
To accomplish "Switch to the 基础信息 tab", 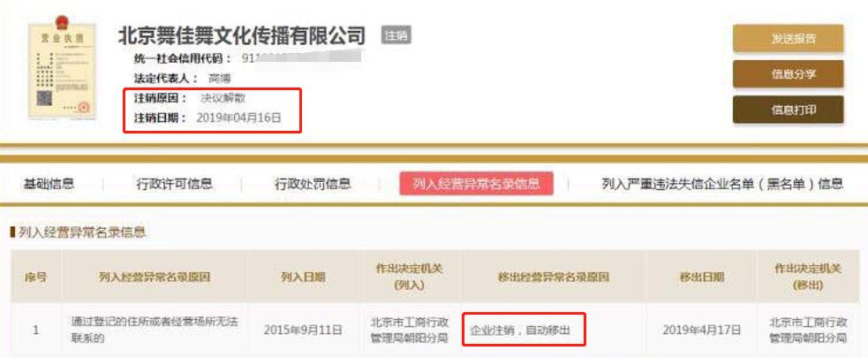I will (49, 184).
